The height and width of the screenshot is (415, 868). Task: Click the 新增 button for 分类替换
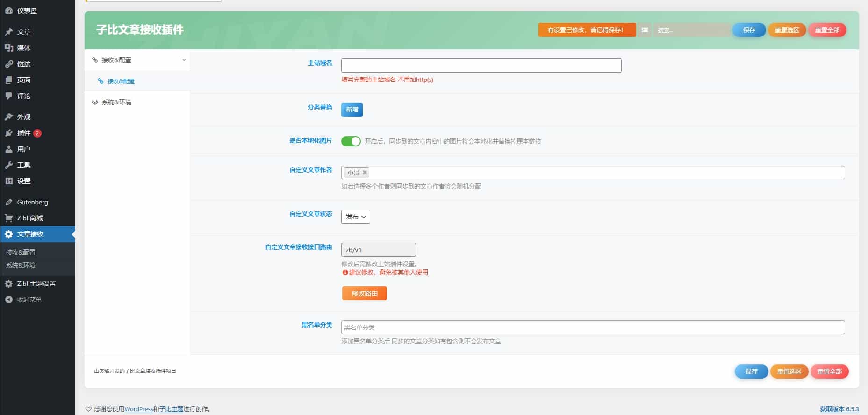(352, 110)
